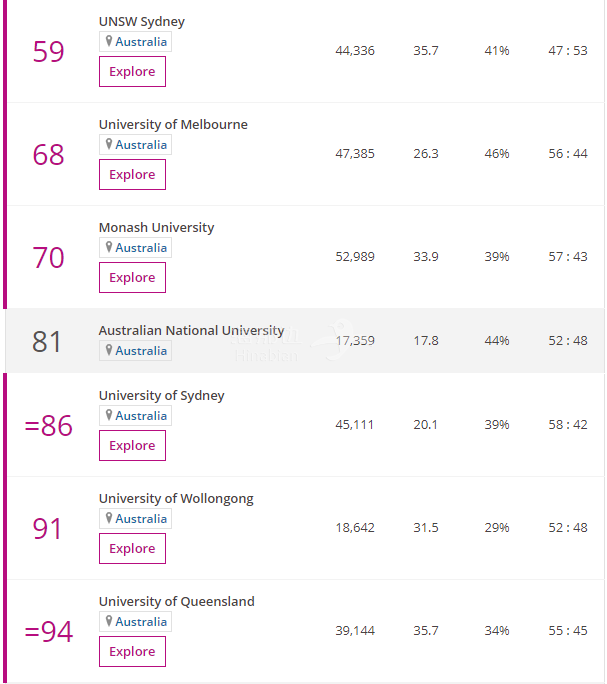The width and height of the screenshot is (607, 684).
Task: Click pin icon under Australian National University
Action: [109, 350]
